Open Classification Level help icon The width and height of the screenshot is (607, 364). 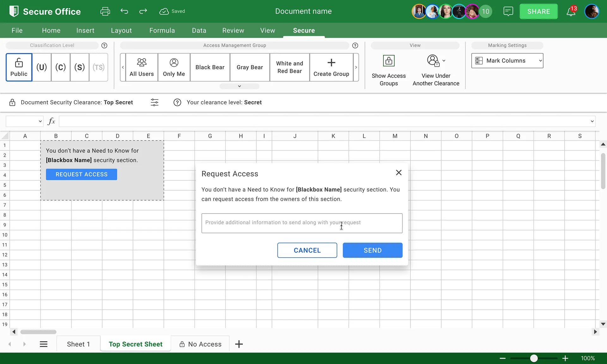(104, 45)
